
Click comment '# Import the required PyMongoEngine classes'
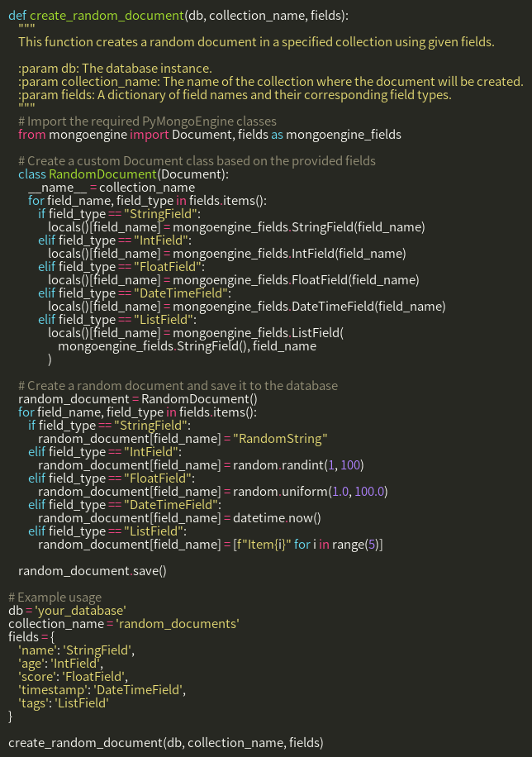[147, 121]
